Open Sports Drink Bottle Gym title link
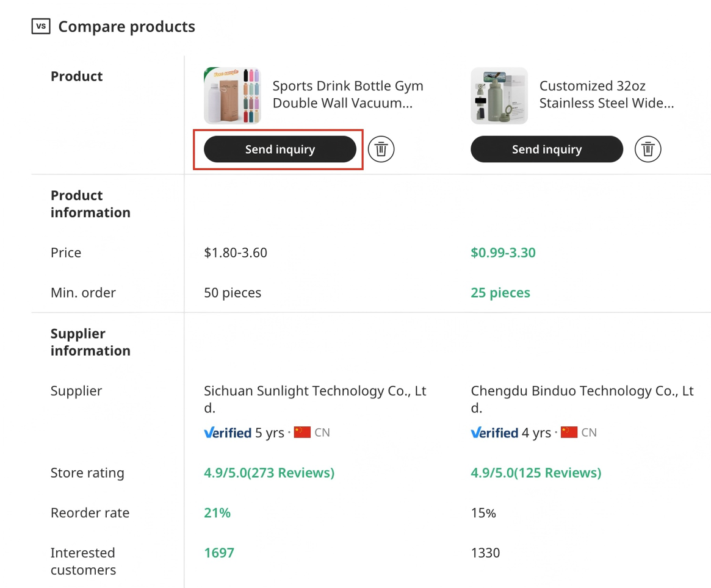This screenshot has height=588, width=711. pos(348,95)
